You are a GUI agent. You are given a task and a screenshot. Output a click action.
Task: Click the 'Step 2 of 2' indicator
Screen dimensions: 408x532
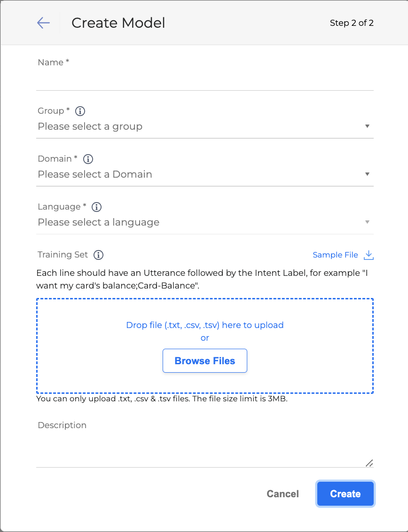[x=352, y=23]
